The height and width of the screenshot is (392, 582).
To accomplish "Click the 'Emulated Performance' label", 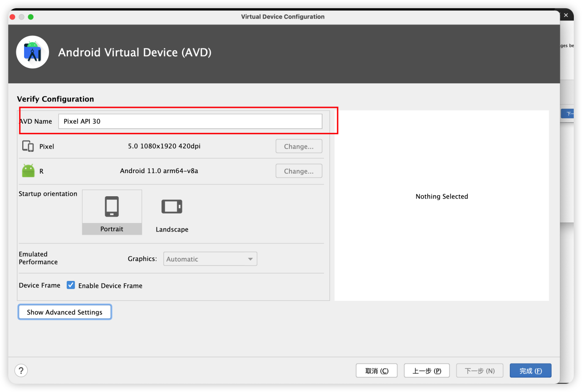I will tap(39, 258).
